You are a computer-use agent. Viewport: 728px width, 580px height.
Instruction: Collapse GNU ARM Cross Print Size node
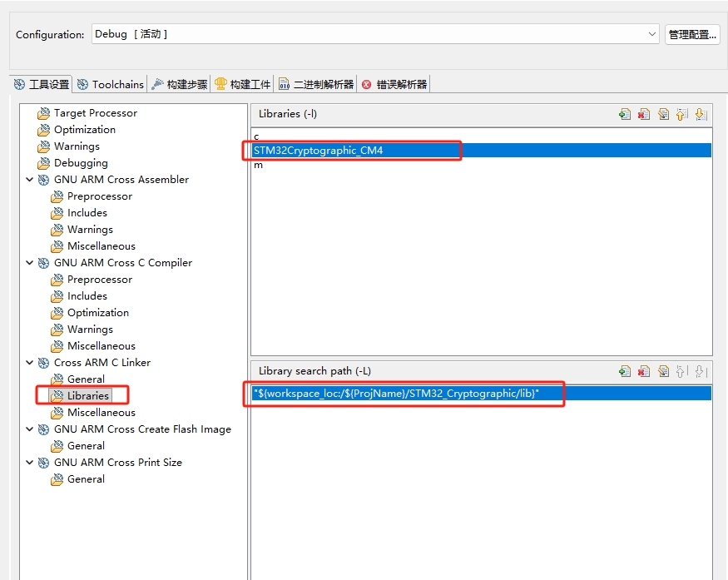[30, 463]
